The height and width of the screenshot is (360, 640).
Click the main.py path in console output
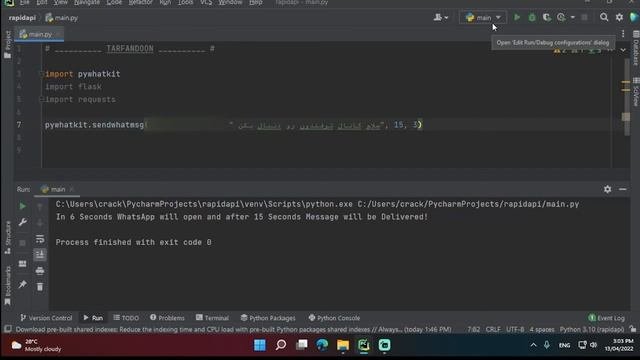(468, 204)
